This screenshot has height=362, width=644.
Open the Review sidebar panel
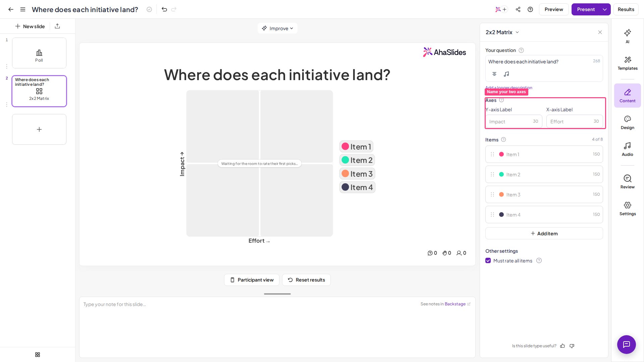click(x=628, y=182)
